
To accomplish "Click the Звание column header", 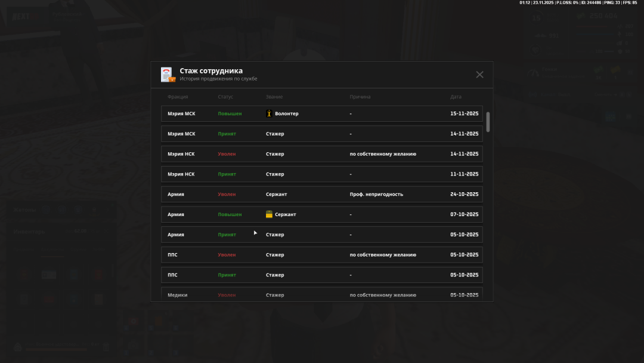I will tap(274, 97).
